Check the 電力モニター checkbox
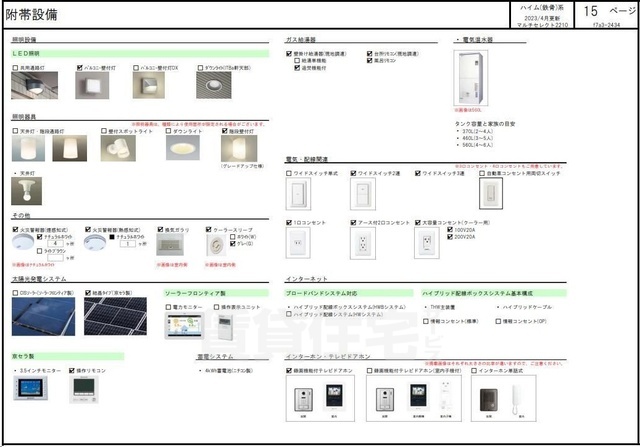The width and height of the screenshot is (640, 447). coord(168,307)
